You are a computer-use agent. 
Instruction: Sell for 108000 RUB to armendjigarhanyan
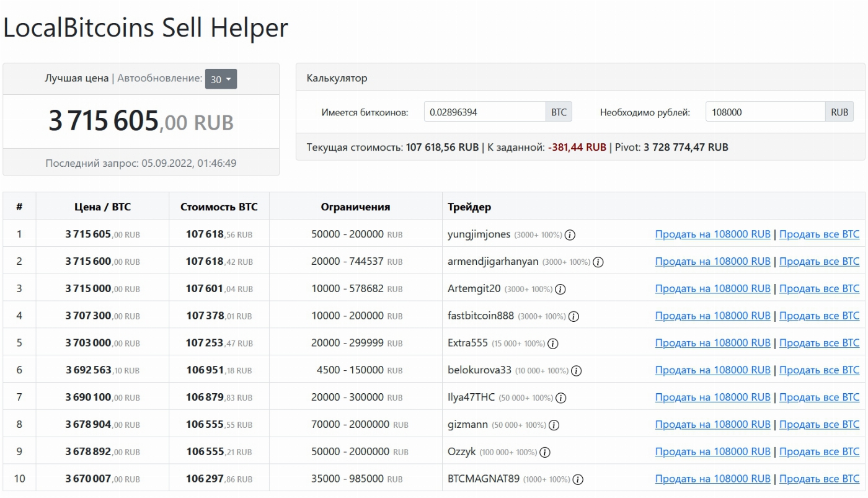[713, 262]
